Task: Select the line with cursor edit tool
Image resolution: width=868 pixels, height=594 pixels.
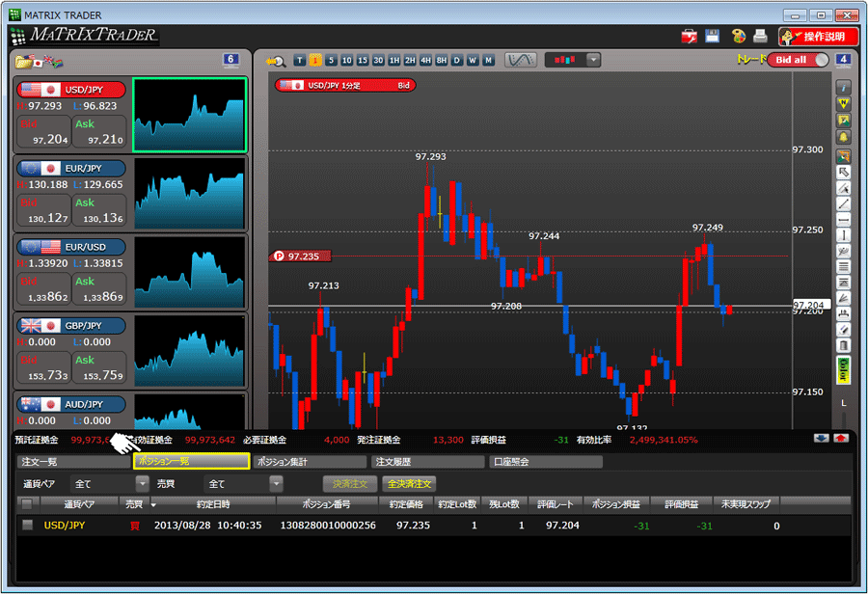Action: coord(843,188)
